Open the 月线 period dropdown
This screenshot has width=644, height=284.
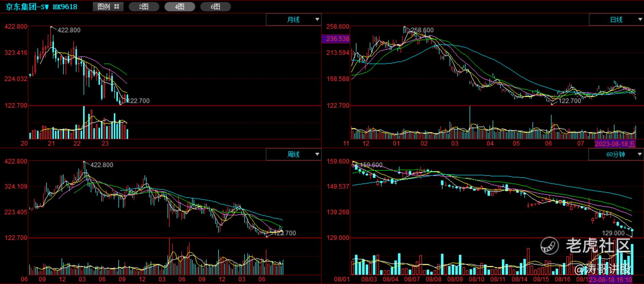(294, 19)
